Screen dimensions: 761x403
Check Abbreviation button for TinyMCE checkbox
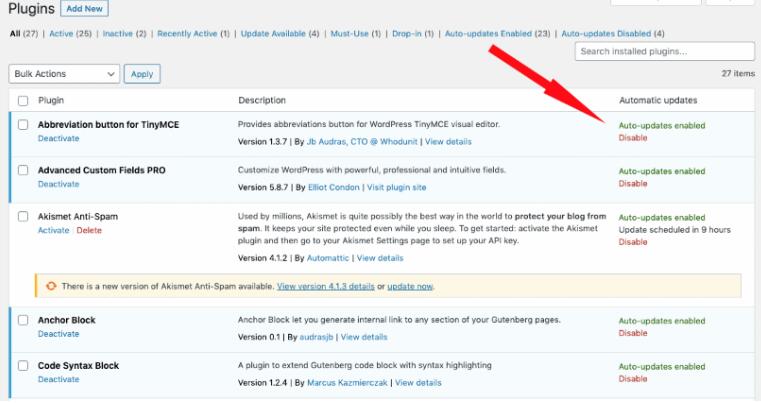(x=23, y=125)
